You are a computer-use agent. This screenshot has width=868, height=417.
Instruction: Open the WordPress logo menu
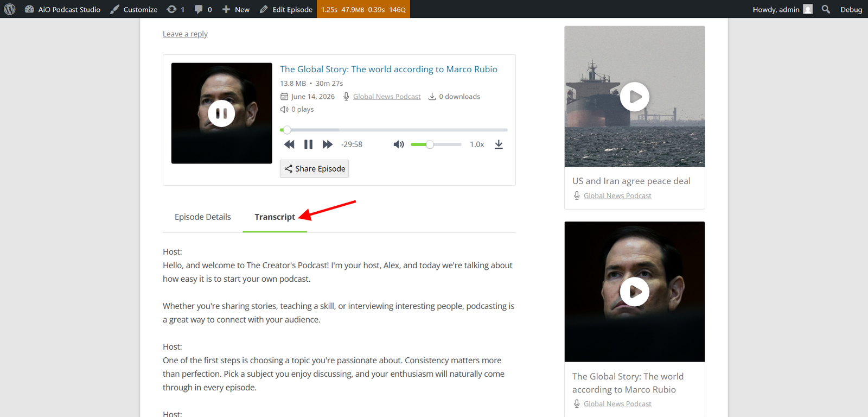(10, 9)
